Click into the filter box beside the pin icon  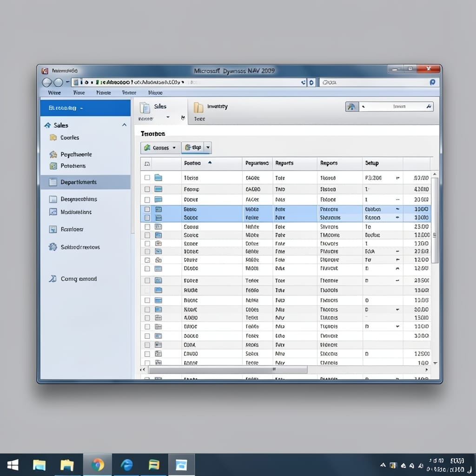pyautogui.click(x=396, y=106)
